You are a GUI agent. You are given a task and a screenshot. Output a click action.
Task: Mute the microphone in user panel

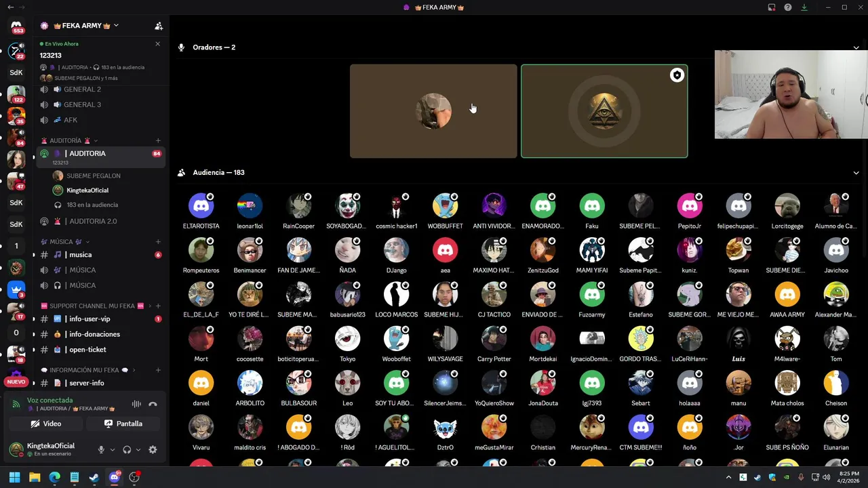click(x=101, y=449)
